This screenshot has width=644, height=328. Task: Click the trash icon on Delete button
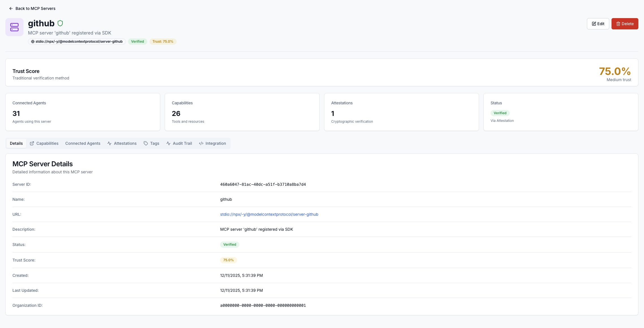[x=618, y=24]
